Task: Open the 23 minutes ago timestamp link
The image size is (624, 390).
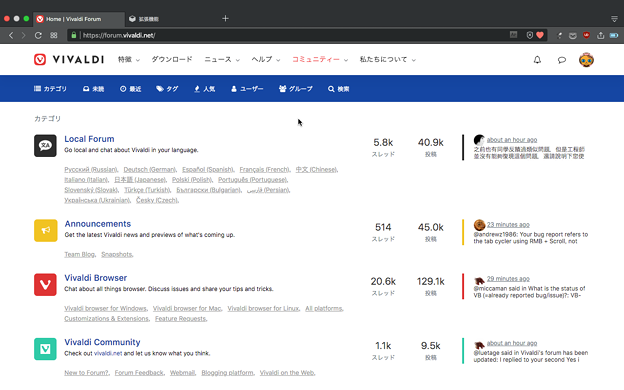Action: click(x=508, y=224)
